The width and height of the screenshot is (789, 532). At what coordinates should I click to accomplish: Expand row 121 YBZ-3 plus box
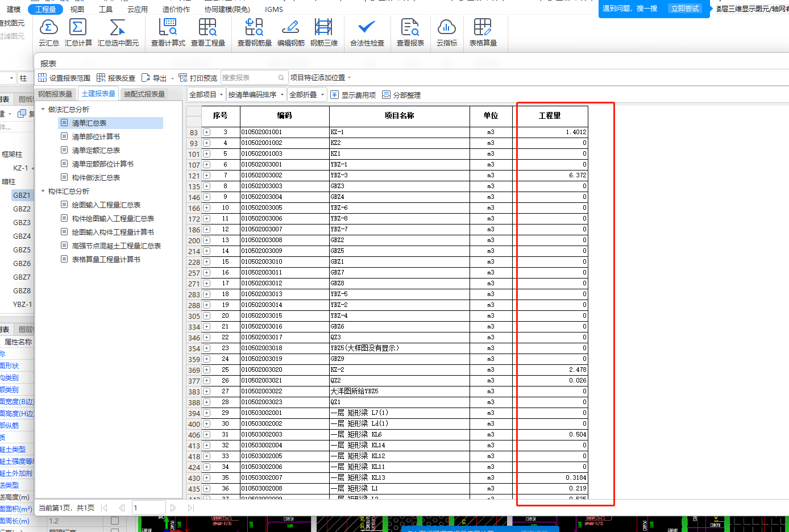coord(206,176)
